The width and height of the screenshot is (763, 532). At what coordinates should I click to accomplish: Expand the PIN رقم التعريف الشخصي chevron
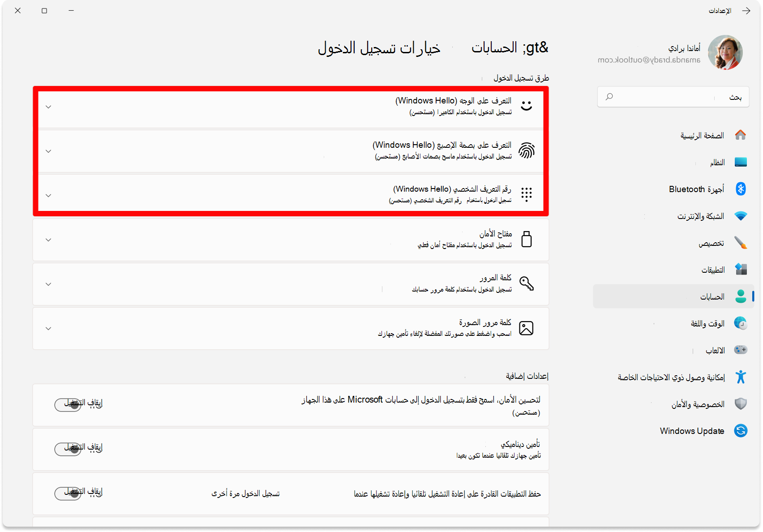click(48, 196)
